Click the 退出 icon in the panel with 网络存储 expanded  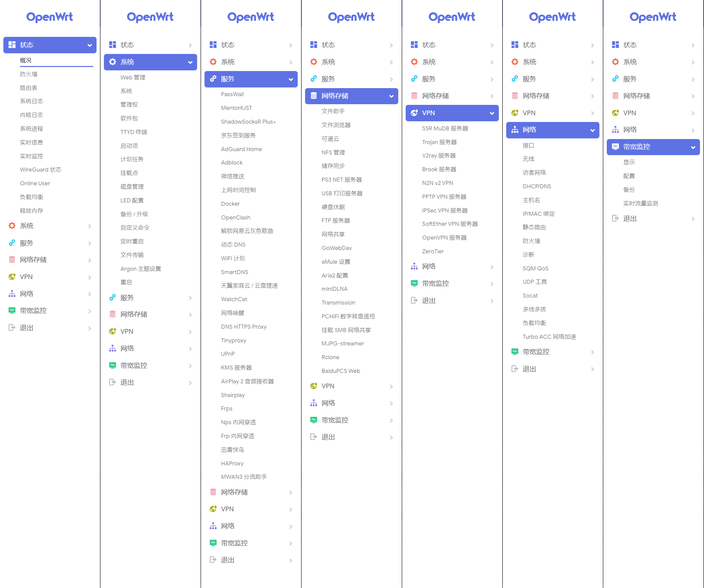click(314, 437)
